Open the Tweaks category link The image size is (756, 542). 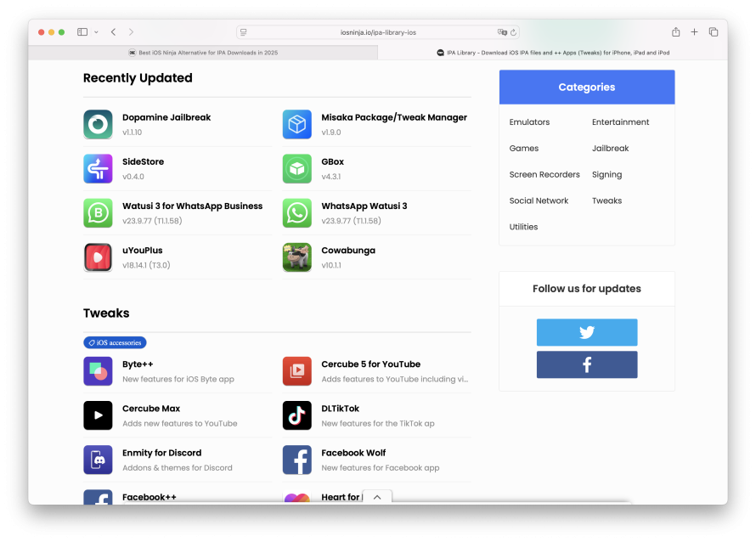click(607, 200)
